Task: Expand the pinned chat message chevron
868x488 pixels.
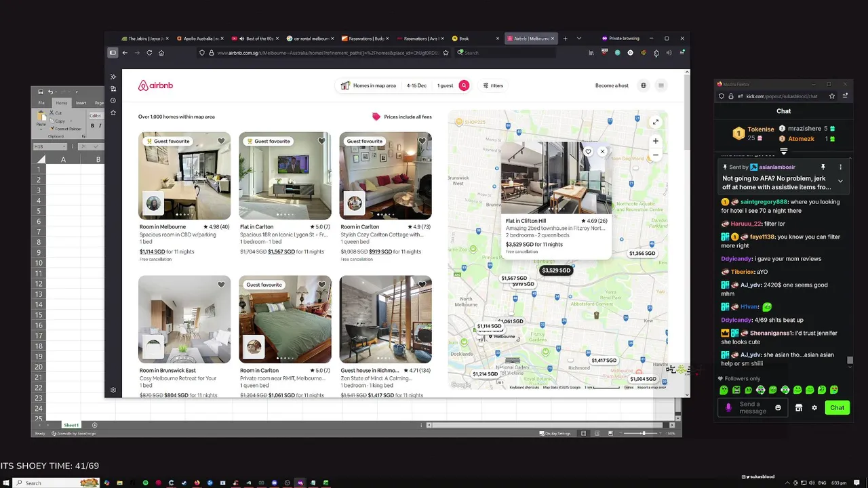Action: [x=841, y=181]
